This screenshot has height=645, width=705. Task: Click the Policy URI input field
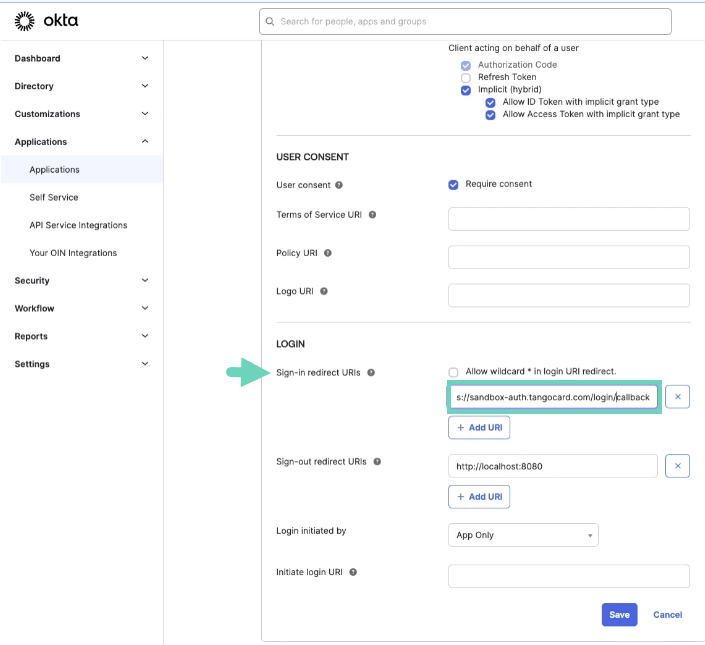pos(569,257)
